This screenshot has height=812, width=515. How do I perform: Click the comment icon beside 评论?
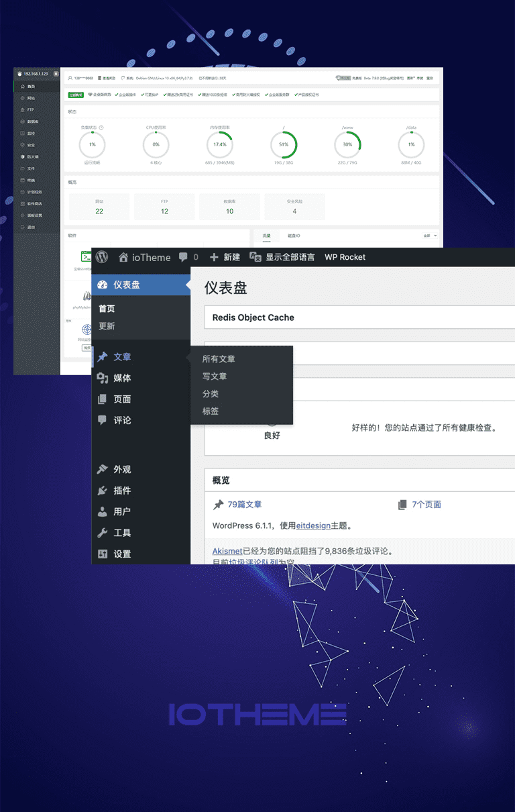coord(103,420)
